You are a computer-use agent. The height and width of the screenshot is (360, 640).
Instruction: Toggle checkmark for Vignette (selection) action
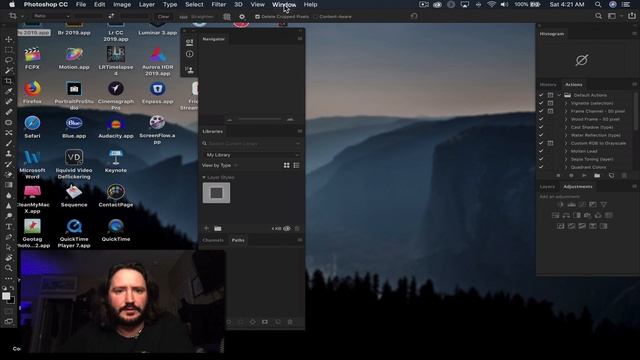(541, 103)
